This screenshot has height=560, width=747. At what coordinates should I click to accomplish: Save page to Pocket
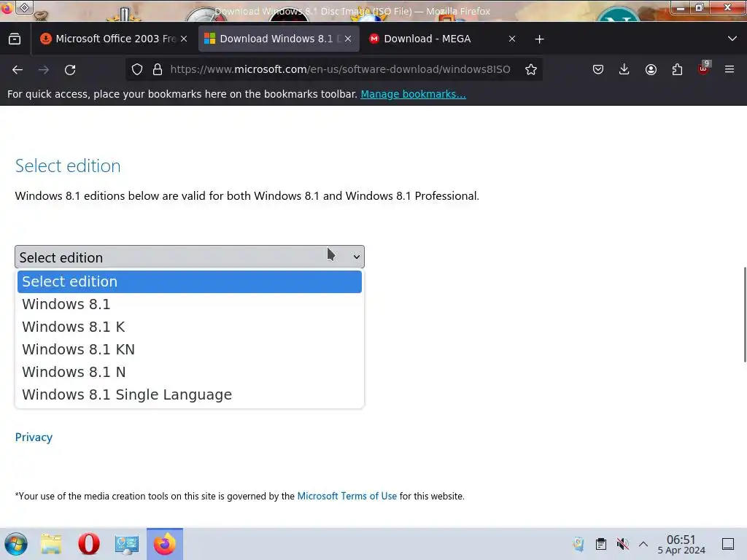(598, 69)
